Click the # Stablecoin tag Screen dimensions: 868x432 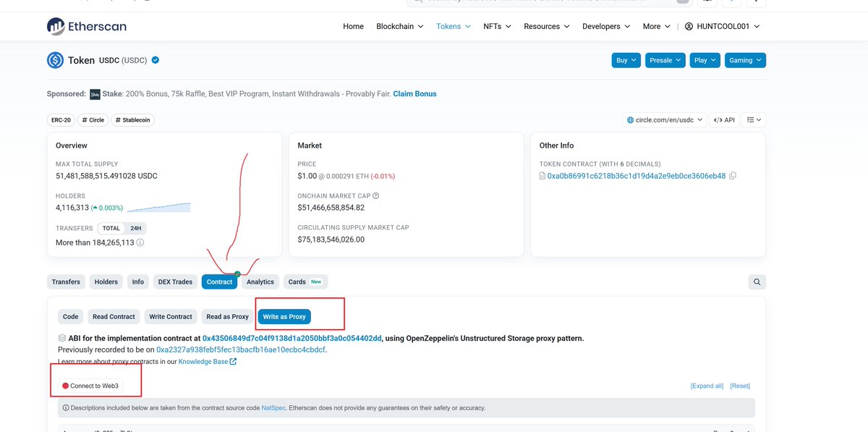(133, 120)
